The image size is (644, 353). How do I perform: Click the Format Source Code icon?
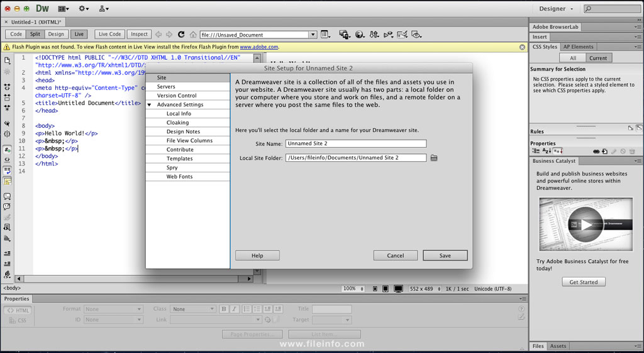7,274
